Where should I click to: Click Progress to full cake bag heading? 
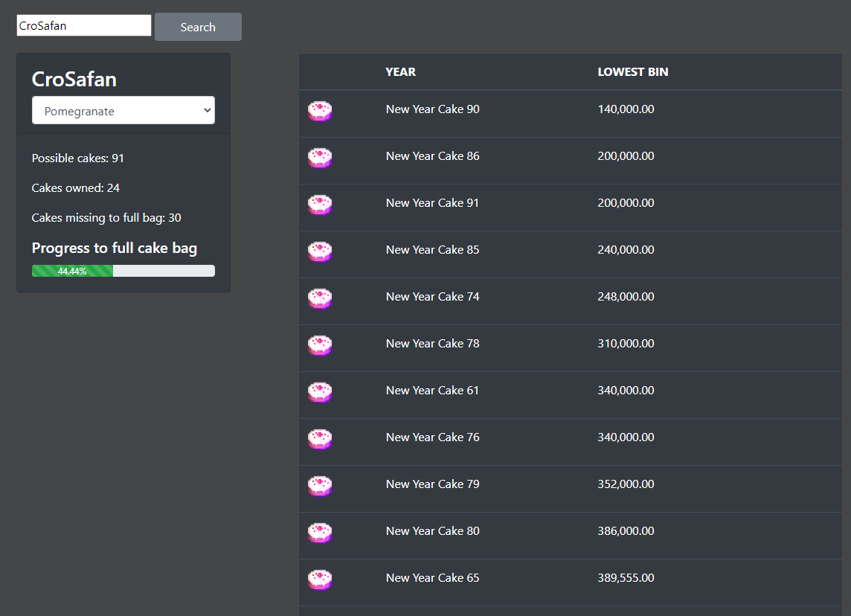point(115,248)
